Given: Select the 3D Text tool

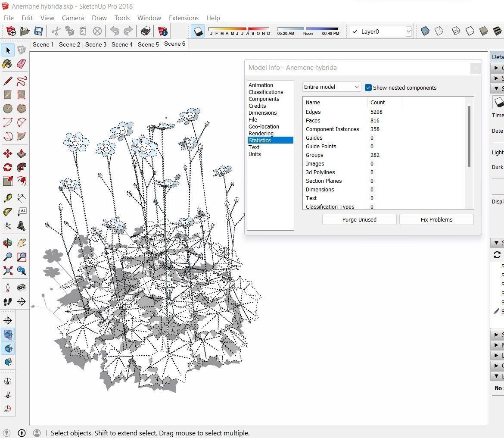Looking at the screenshot, I should [x=22, y=226].
